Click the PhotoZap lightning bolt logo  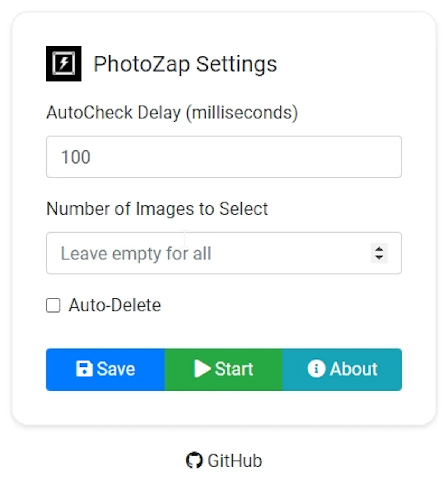64,64
